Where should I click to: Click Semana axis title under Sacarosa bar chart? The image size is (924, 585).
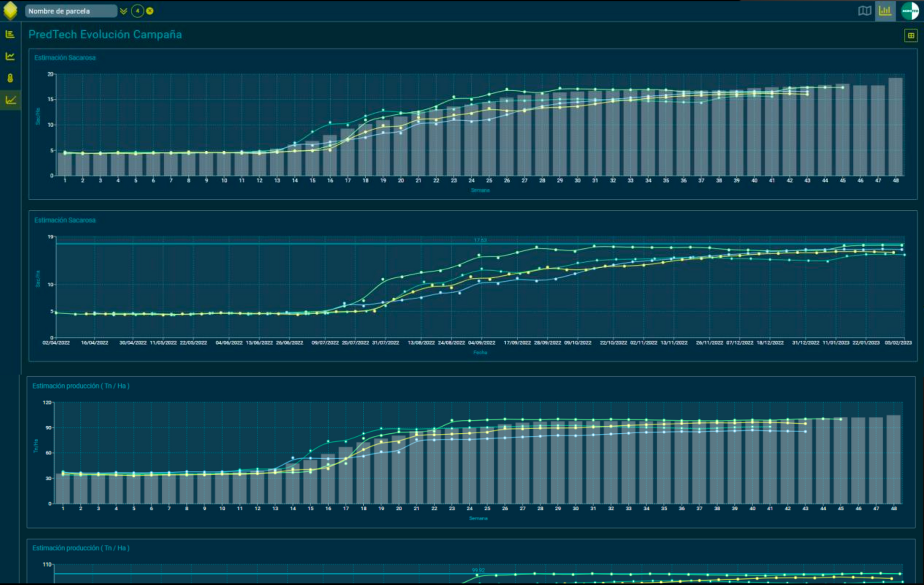pos(480,190)
